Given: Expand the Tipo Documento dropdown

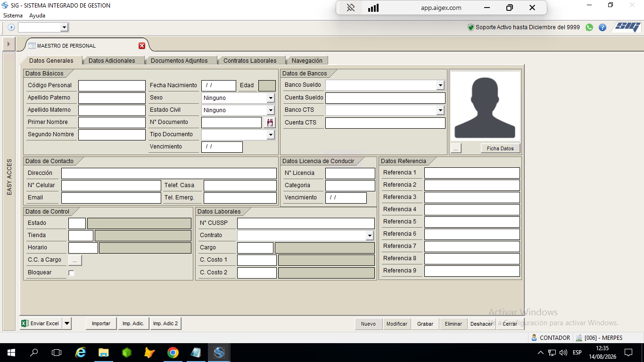Looking at the screenshot, I should point(271,135).
